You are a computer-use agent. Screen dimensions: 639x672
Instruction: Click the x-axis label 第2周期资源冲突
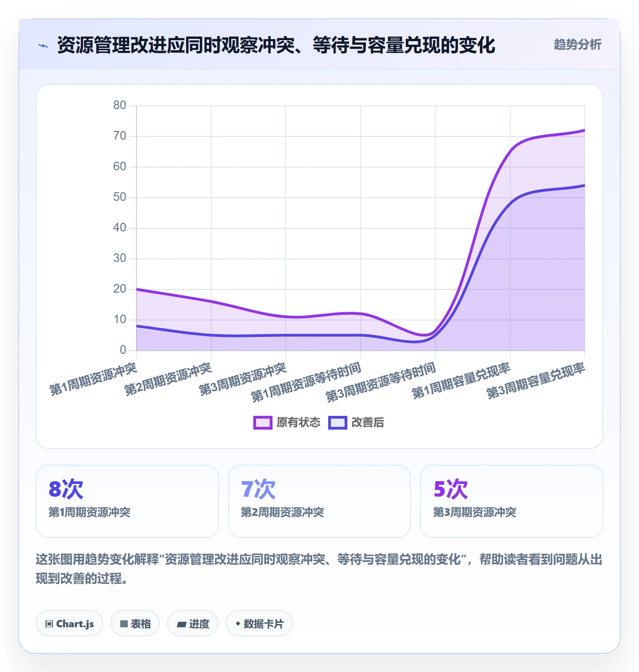168,379
